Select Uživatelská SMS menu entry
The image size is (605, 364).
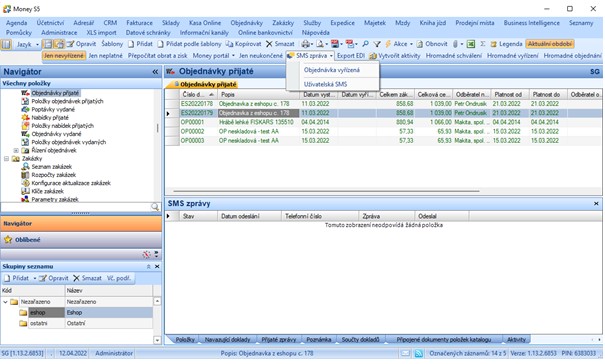coord(325,84)
